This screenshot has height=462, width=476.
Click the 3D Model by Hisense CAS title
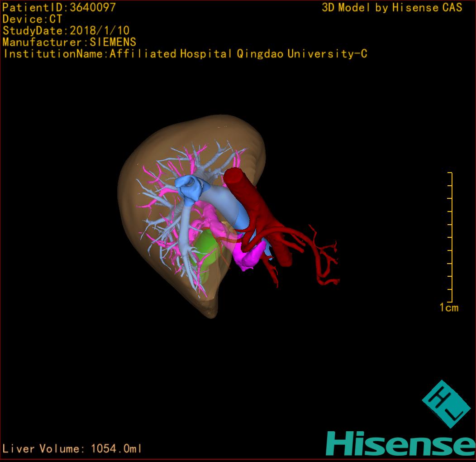392,7
